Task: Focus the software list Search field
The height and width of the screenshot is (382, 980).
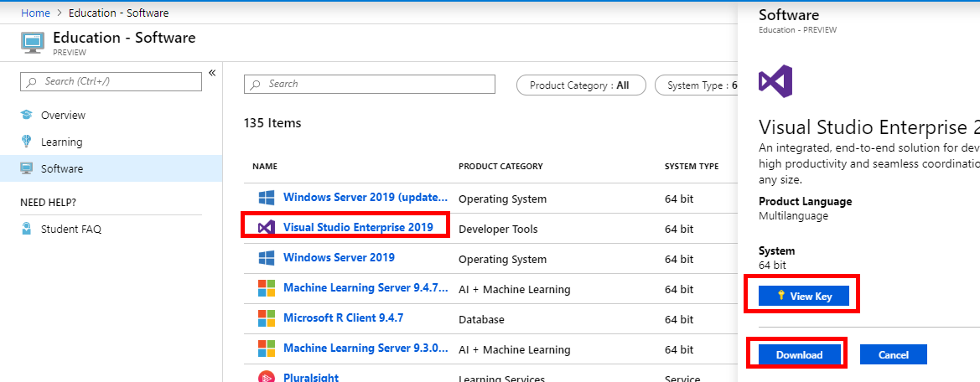Action: point(377,85)
